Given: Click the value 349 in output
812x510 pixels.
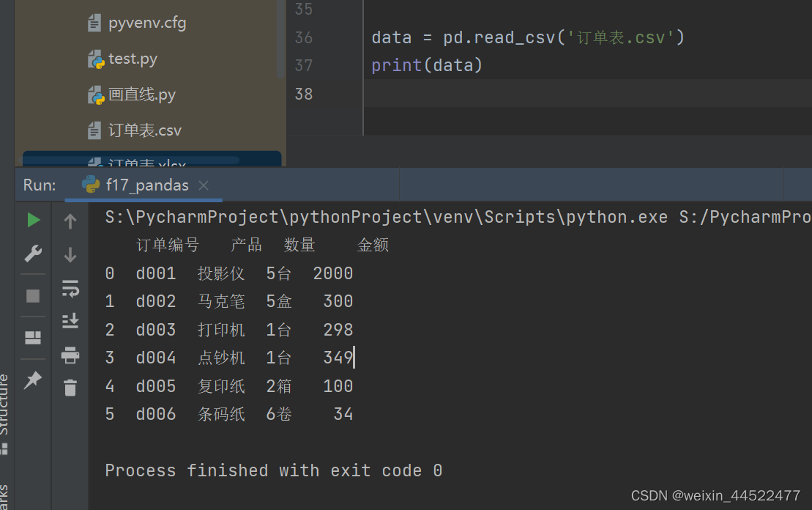Looking at the screenshot, I should click(x=338, y=358).
